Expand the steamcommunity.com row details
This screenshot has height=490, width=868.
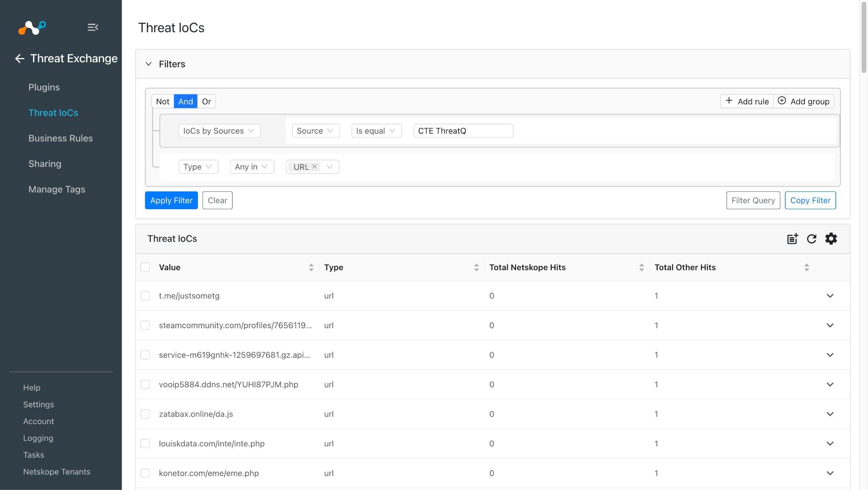pos(830,325)
